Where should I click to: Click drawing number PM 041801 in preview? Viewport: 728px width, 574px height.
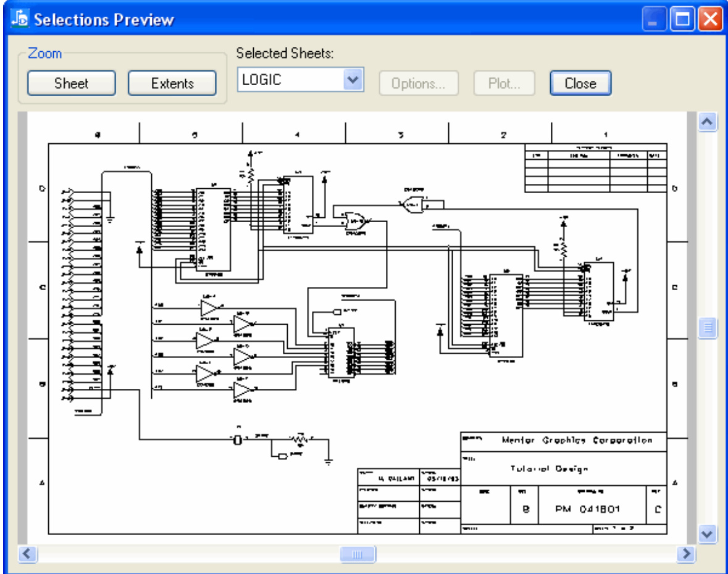587,510
